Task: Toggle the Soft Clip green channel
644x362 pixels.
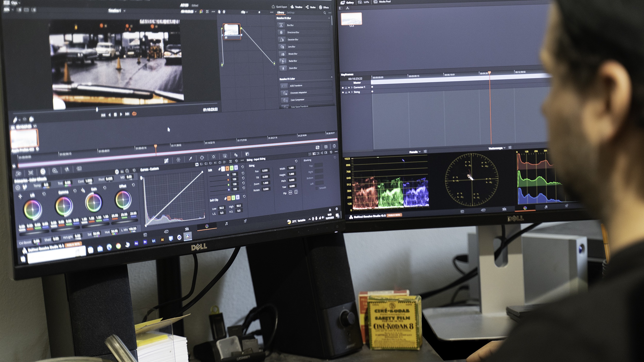Action: [x=233, y=198]
